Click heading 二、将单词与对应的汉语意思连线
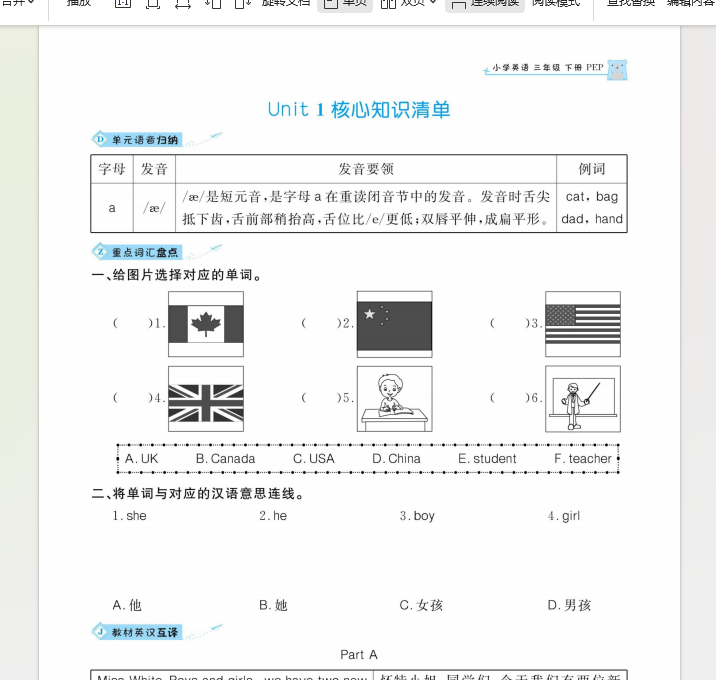716x680 pixels. pyautogui.click(x=198, y=494)
